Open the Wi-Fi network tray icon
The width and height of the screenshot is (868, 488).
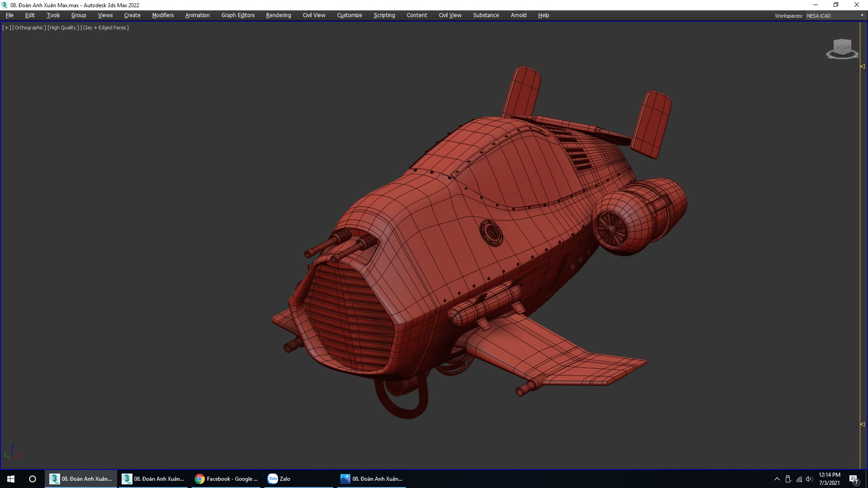point(799,479)
